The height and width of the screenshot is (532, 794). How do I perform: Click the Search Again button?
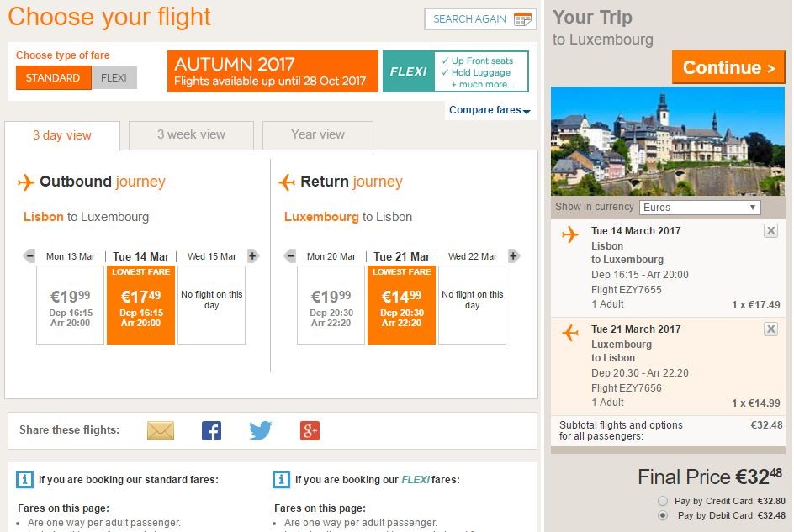[x=481, y=19]
